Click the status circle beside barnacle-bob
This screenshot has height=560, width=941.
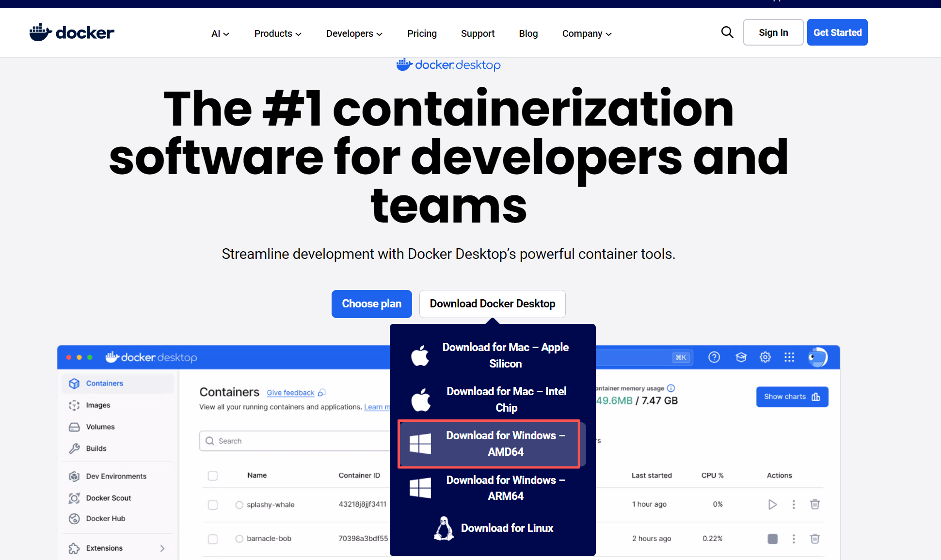point(239,539)
